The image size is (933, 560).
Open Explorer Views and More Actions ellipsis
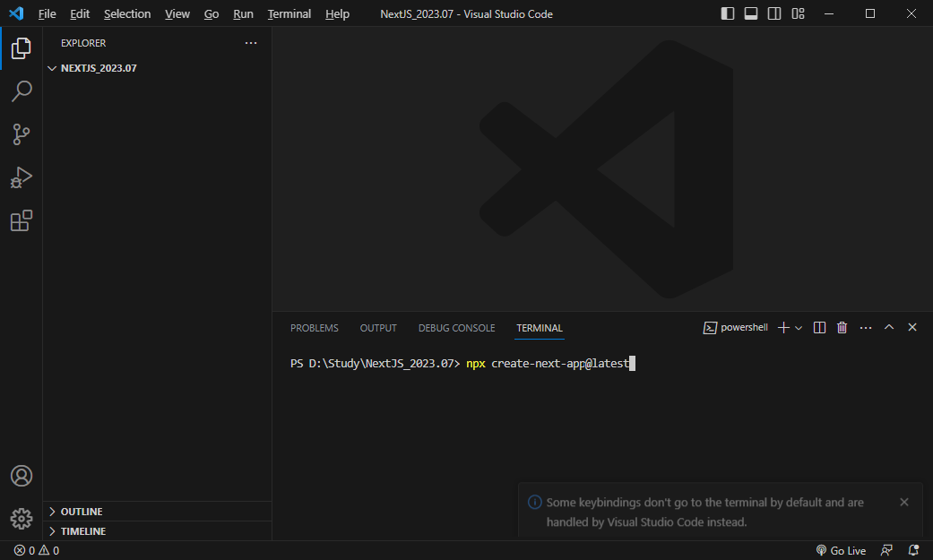click(x=251, y=43)
